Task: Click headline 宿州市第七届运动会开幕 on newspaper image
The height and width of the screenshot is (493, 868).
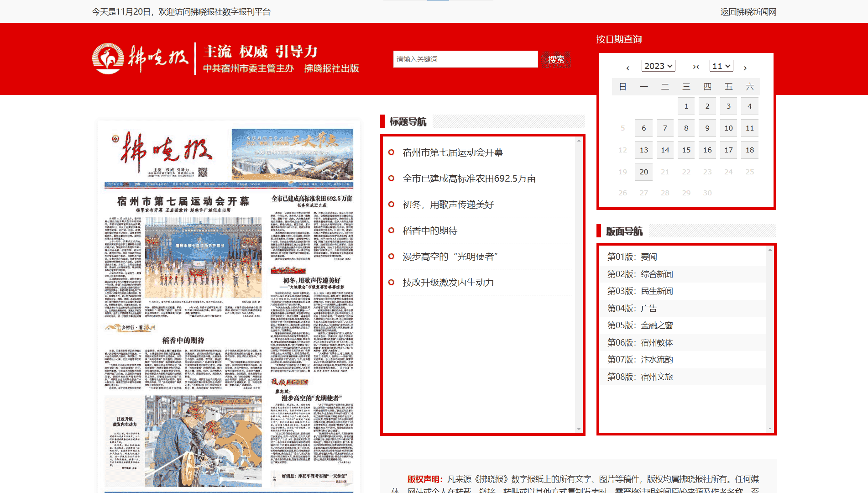Action: [183, 201]
